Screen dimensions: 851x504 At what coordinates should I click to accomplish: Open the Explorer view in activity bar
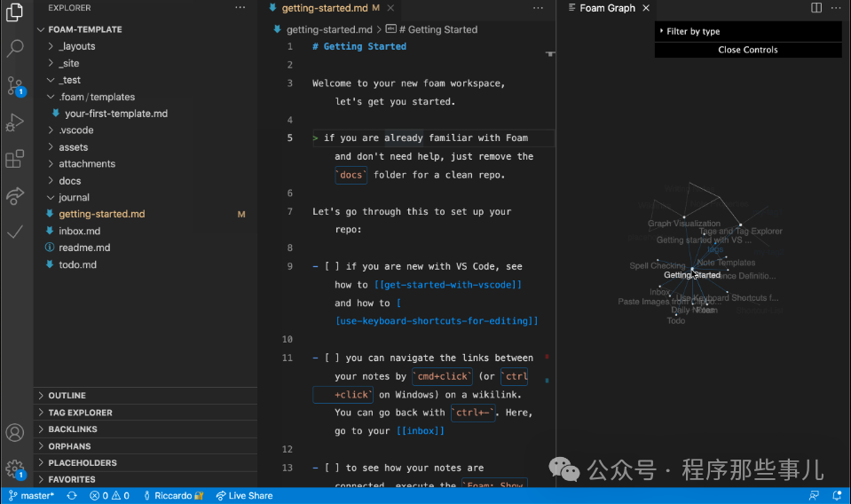[x=15, y=12]
